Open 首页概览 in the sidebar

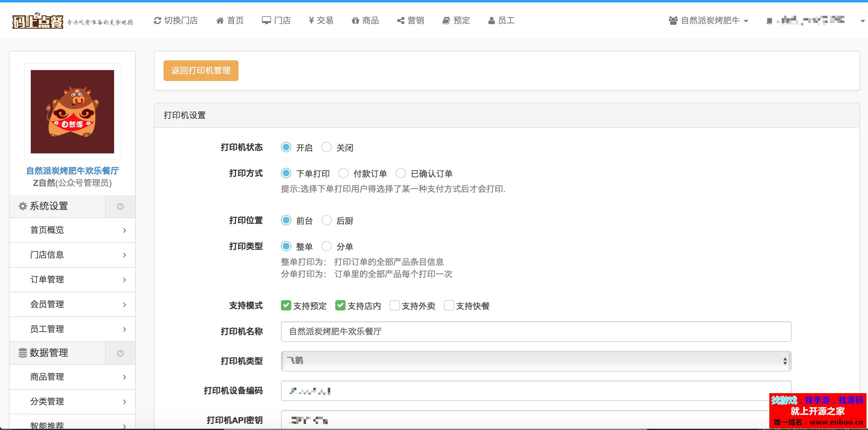pyautogui.click(x=72, y=230)
